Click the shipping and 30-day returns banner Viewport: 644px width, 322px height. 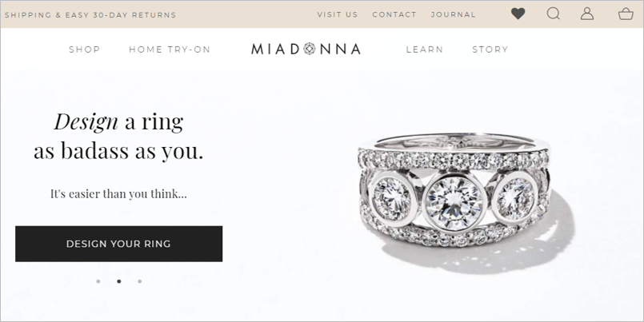(90, 14)
